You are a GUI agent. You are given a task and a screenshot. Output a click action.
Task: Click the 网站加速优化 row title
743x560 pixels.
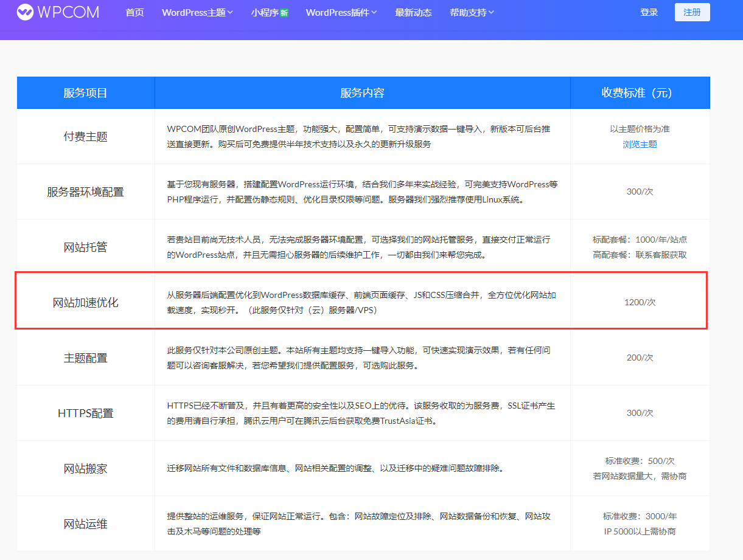(86, 303)
